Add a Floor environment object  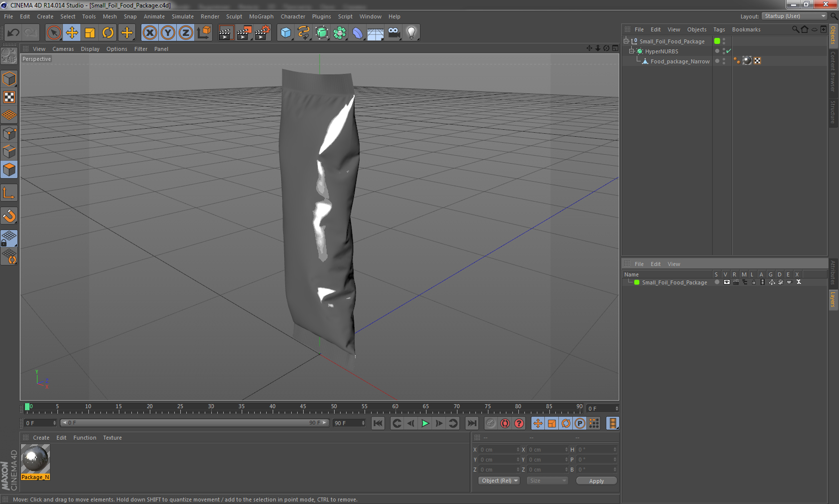coord(376,33)
